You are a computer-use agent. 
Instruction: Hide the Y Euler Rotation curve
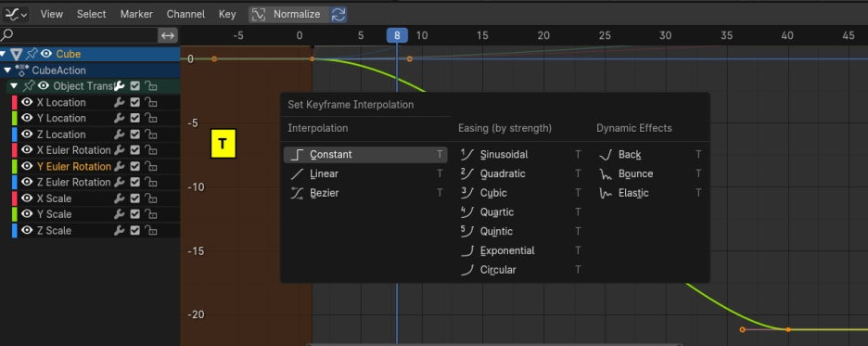point(27,166)
